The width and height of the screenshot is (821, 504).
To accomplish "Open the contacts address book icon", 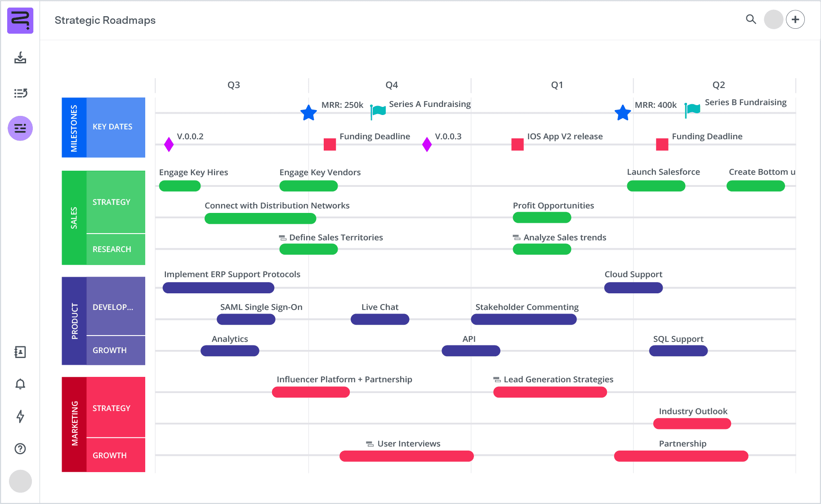I will coord(20,352).
